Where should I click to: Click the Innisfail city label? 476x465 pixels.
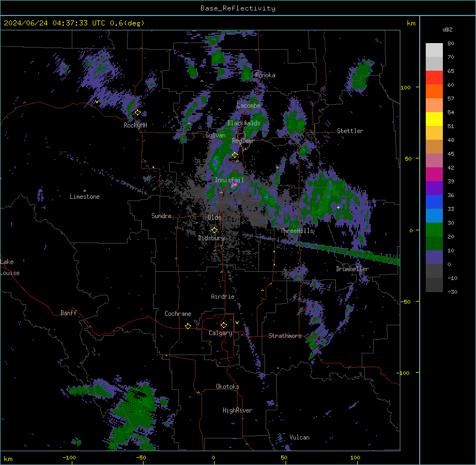click(x=229, y=180)
